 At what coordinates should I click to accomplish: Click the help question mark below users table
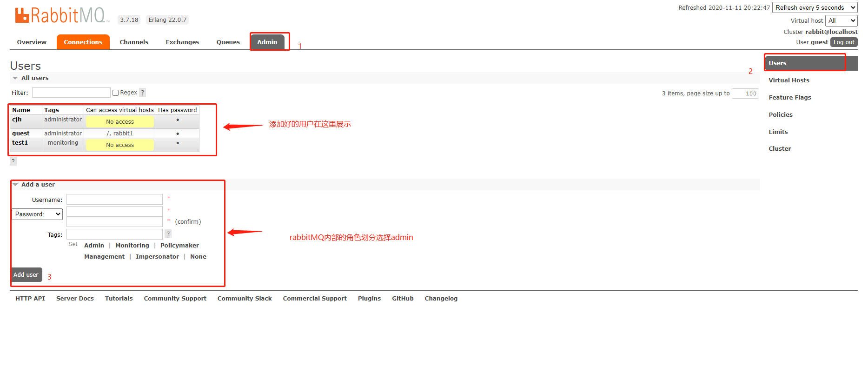click(x=13, y=161)
